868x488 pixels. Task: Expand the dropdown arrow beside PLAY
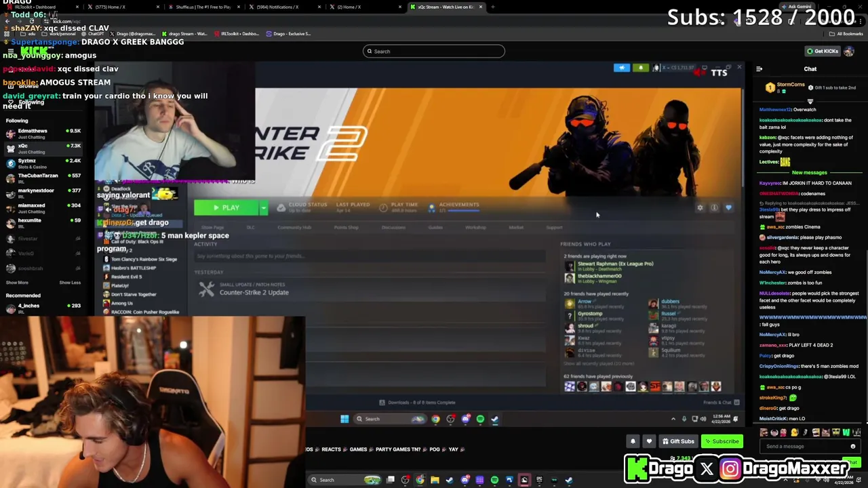263,208
